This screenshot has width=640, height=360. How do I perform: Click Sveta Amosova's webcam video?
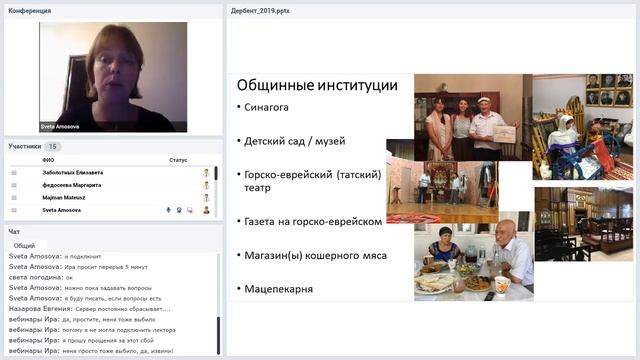click(x=113, y=77)
